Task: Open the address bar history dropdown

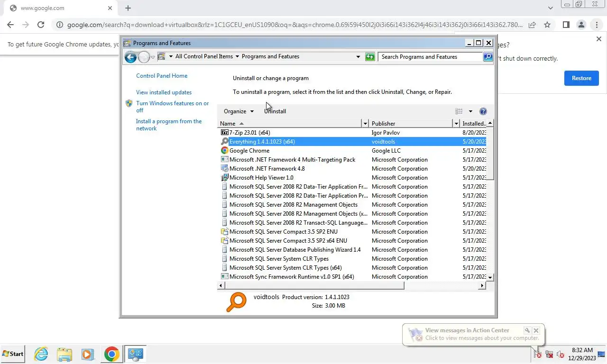Action: (358, 57)
